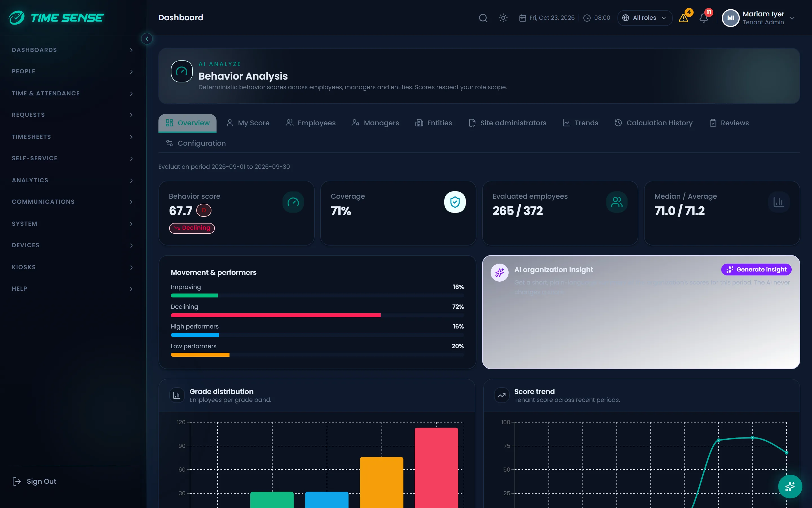Click the evaluation period date text
Image resolution: width=812 pixels, height=508 pixels.
pyautogui.click(x=224, y=167)
